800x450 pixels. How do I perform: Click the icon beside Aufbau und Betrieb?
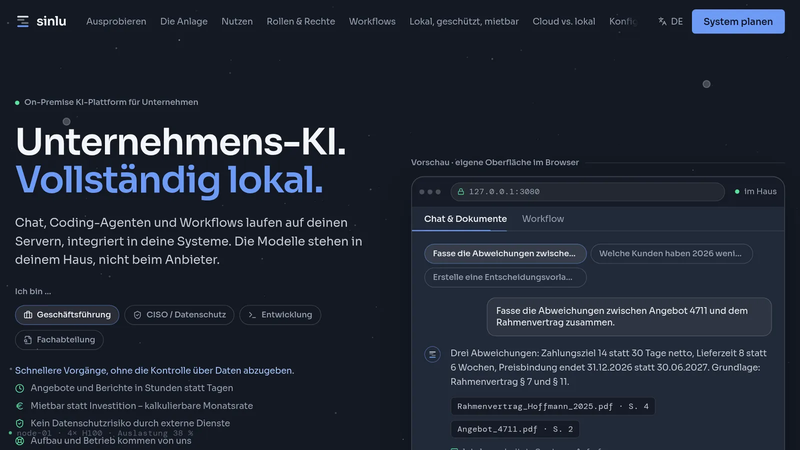19,441
